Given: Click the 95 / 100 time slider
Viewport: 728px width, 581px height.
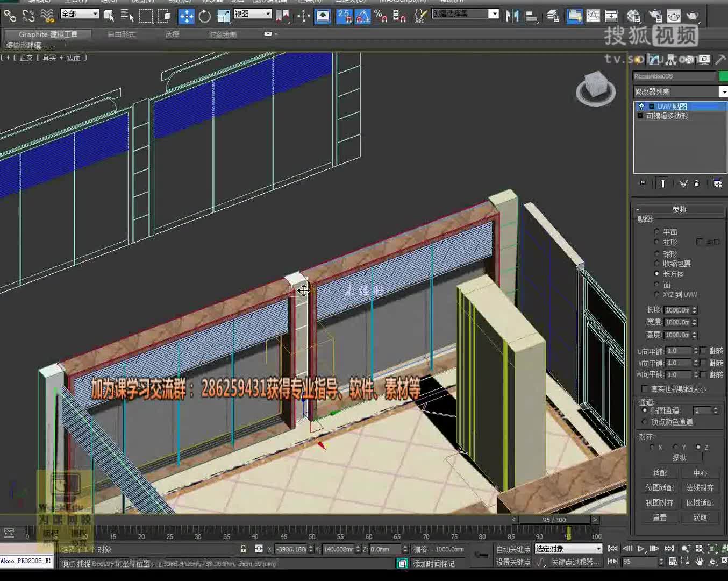Looking at the screenshot, I should (x=554, y=520).
